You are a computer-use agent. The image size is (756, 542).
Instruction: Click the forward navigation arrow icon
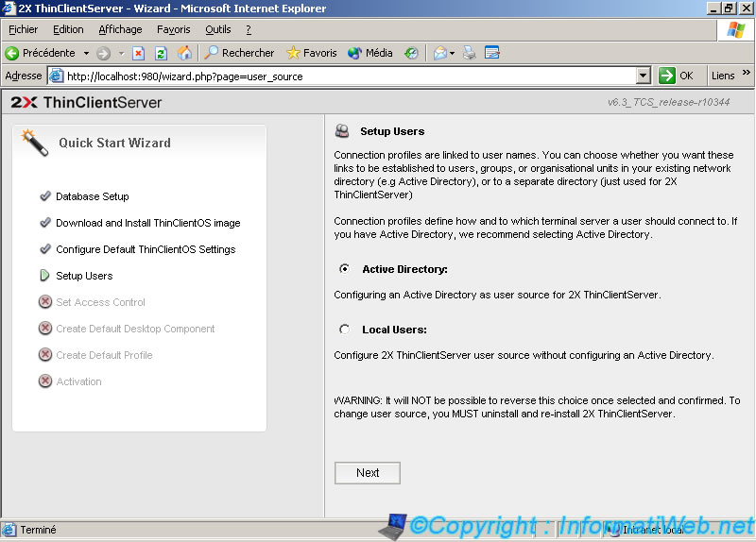(x=104, y=53)
